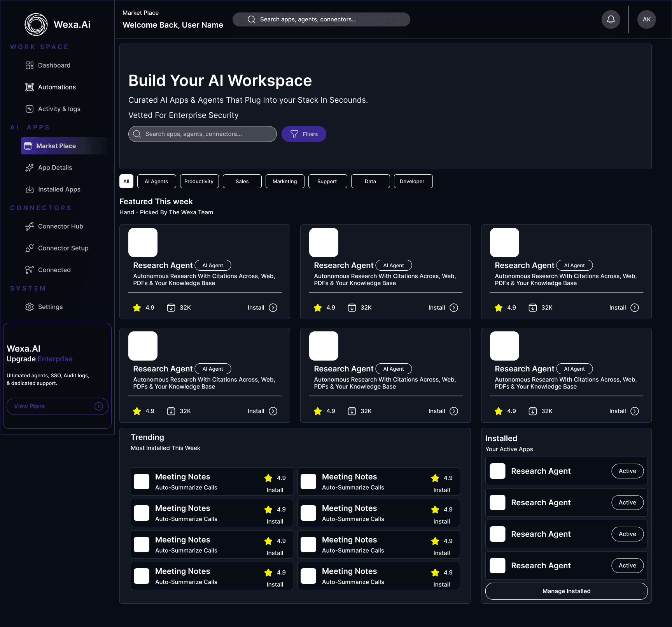Click the Settings gear icon

click(x=30, y=307)
